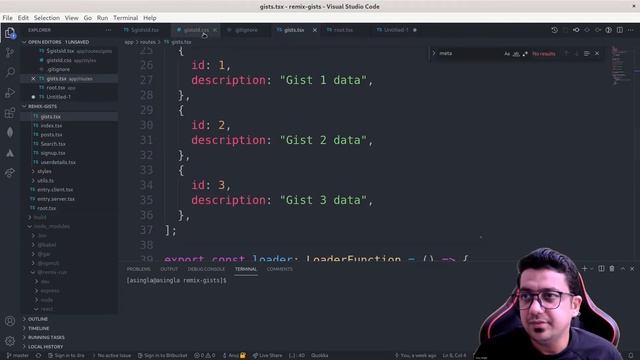Image resolution: width=640 pixels, height=360 pixels.
Task: Click the find input containing 'meta'
Action: point(469,53)
